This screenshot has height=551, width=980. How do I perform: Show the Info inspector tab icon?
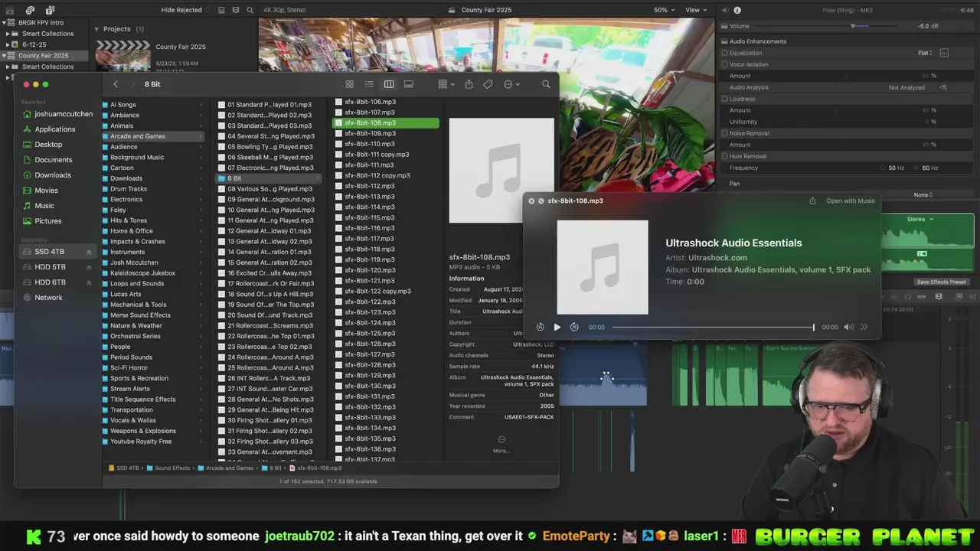(737, 10)
